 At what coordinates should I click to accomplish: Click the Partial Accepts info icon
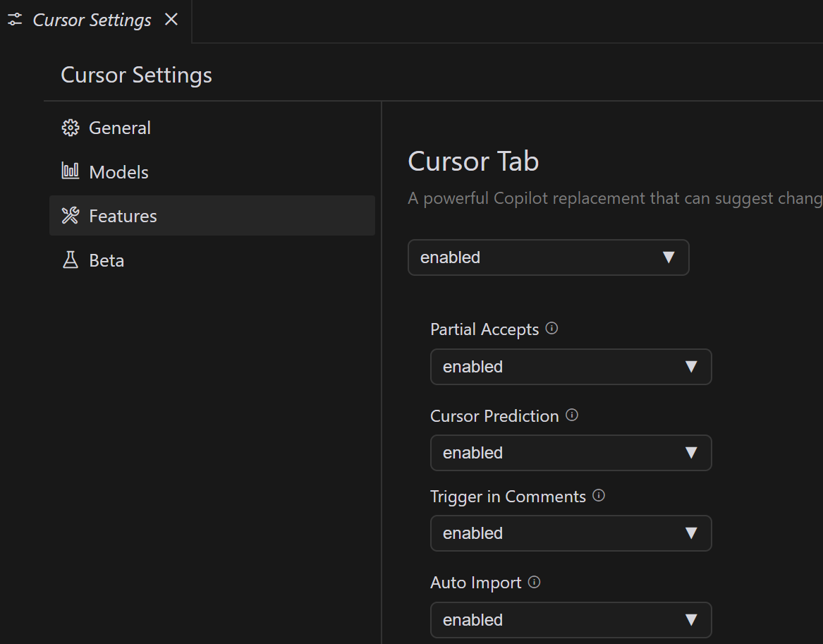[x=552, y=328]
